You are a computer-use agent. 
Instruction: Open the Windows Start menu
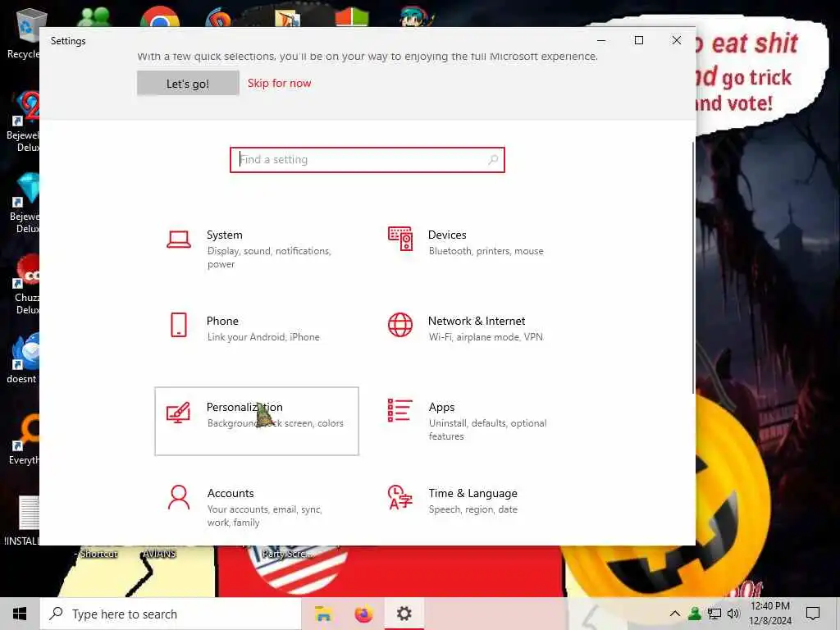20,614
